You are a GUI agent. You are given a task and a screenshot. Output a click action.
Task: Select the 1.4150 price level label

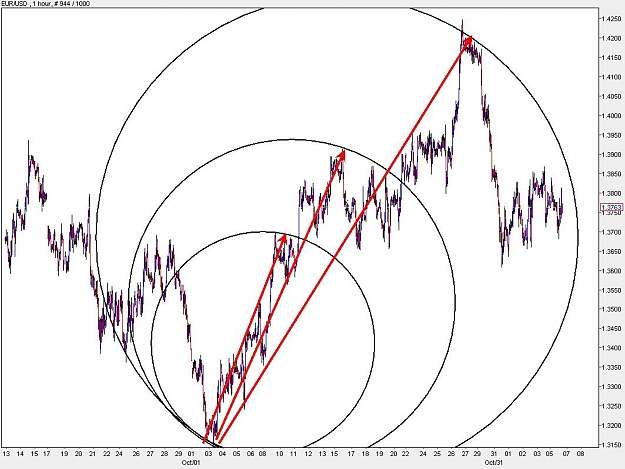611,57
